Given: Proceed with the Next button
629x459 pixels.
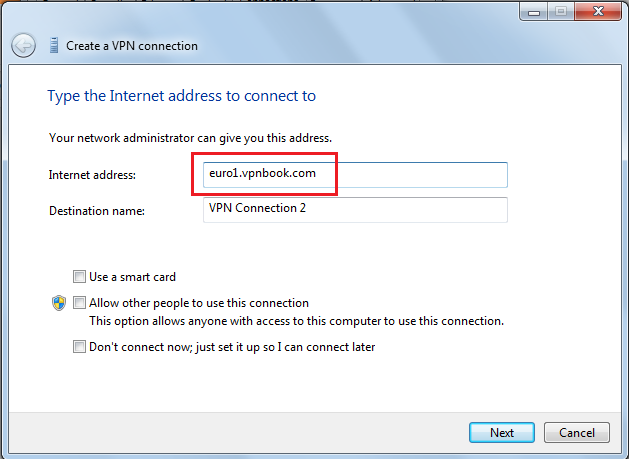Looking at the screenshot, I should pos(501,433).
